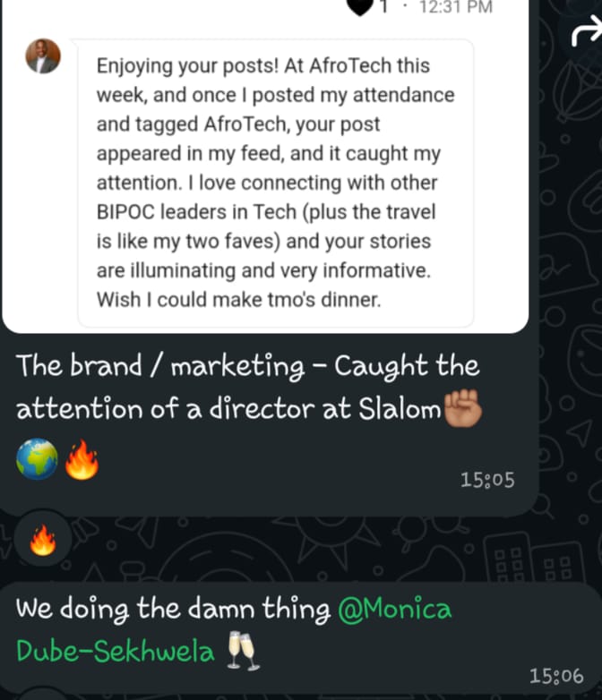The height and width of the screenshot is (700, 602).
Task: Tap the globe emoji in the message
Action: [37, 460]
